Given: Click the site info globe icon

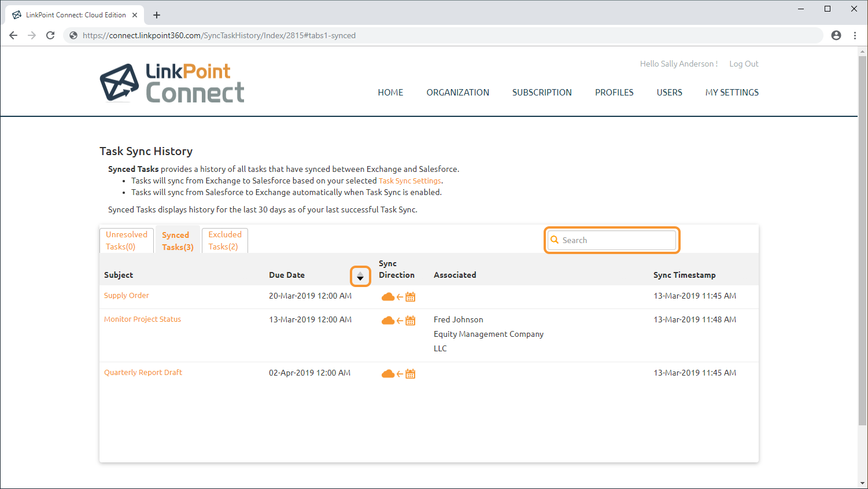Looking at the screenshot, I should click(73, 35).
